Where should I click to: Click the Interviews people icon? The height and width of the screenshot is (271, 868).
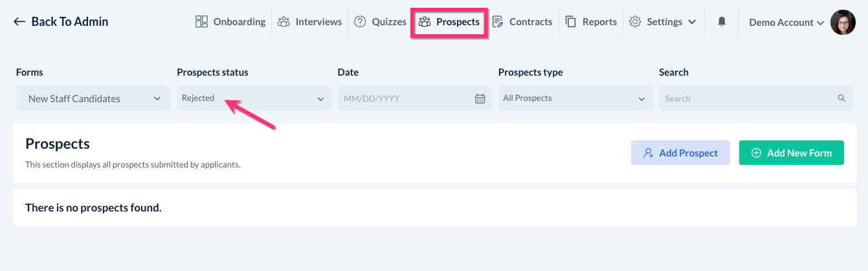pyautogui.click(x=284, y=22)
